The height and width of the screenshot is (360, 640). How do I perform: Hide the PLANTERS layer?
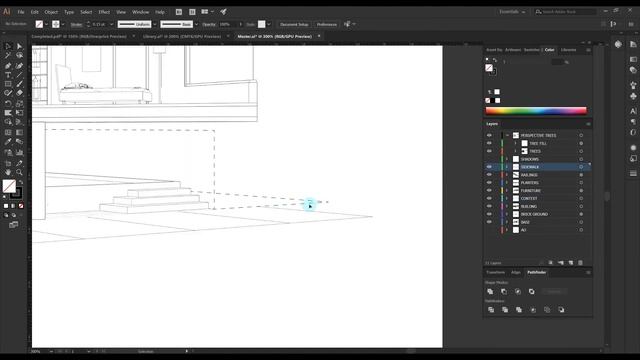(x=489, y=182)
